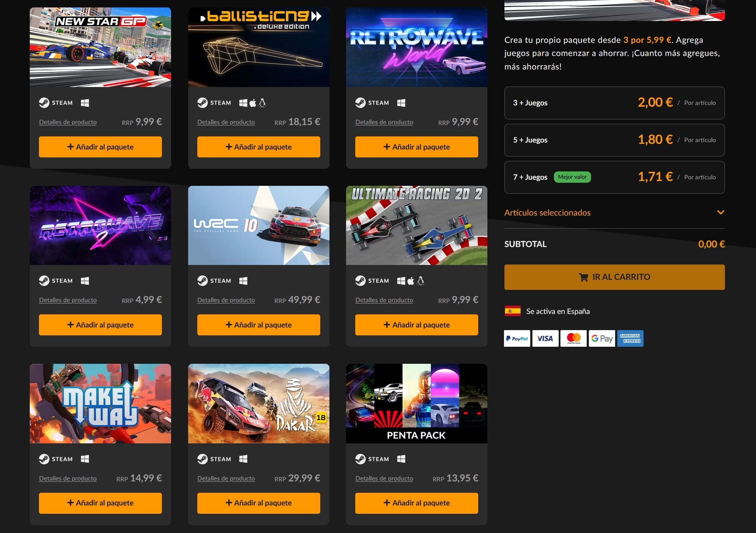Click the American Express payment icon

tap(630, 338)
